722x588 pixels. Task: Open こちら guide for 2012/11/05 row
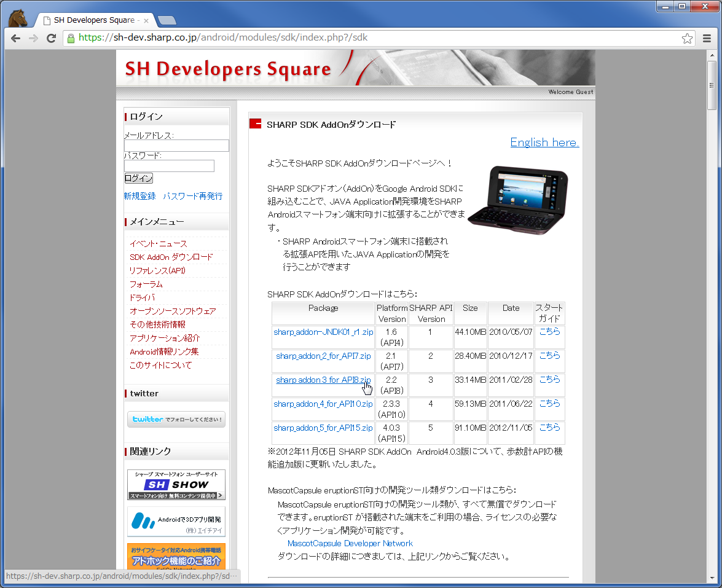coord(550,427)
